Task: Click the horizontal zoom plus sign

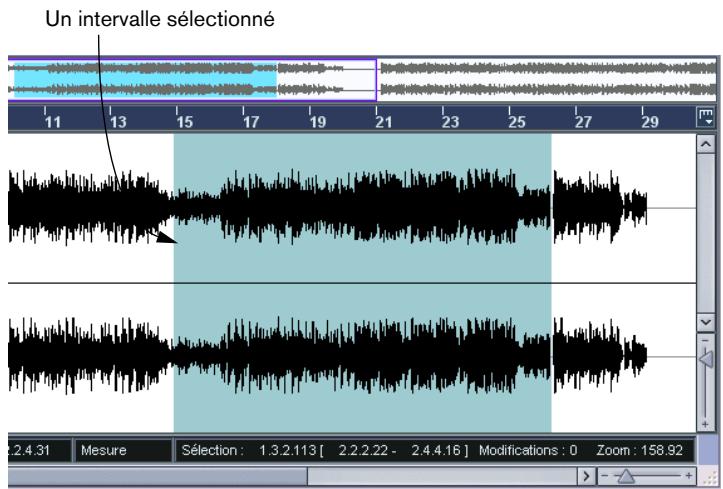Action: (x=689, y=476)
